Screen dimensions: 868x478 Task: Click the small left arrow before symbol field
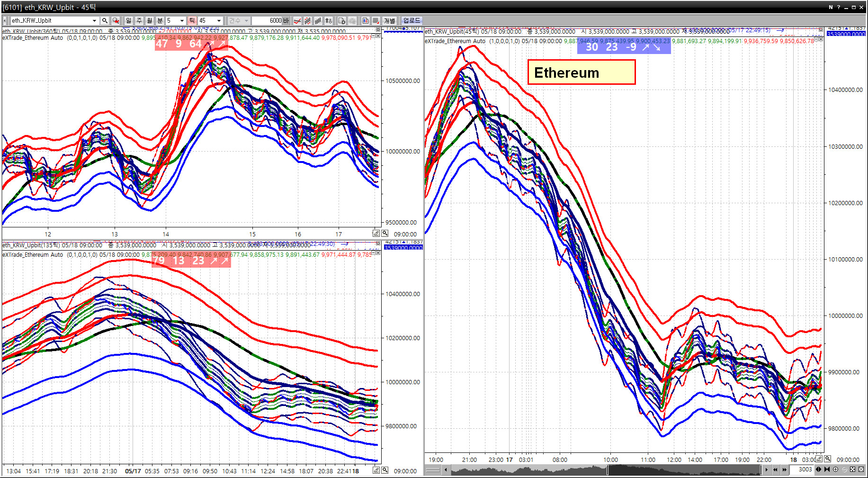[x=5, y=20]
